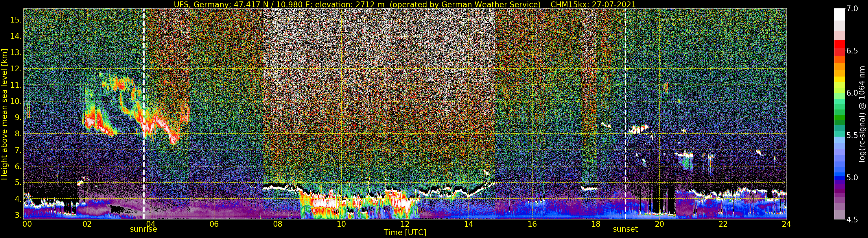Pick the blue colorbar segment near 5.0

(x=839, y=177)
